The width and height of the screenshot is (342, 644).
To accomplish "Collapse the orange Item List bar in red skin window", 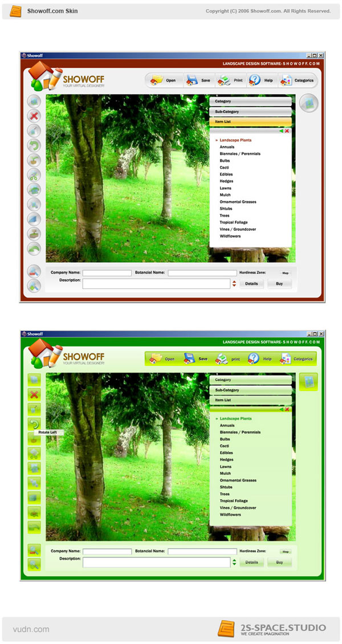I will click(x=250, y=122).
